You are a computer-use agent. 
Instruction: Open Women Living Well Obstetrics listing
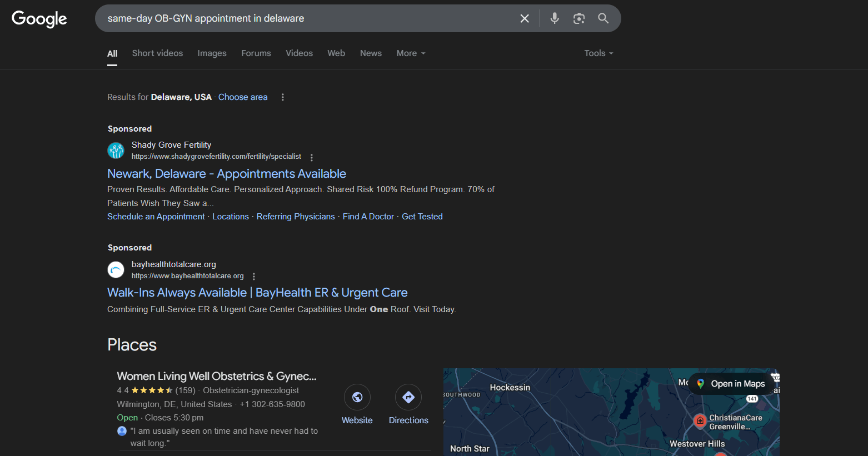pos(217,376)
